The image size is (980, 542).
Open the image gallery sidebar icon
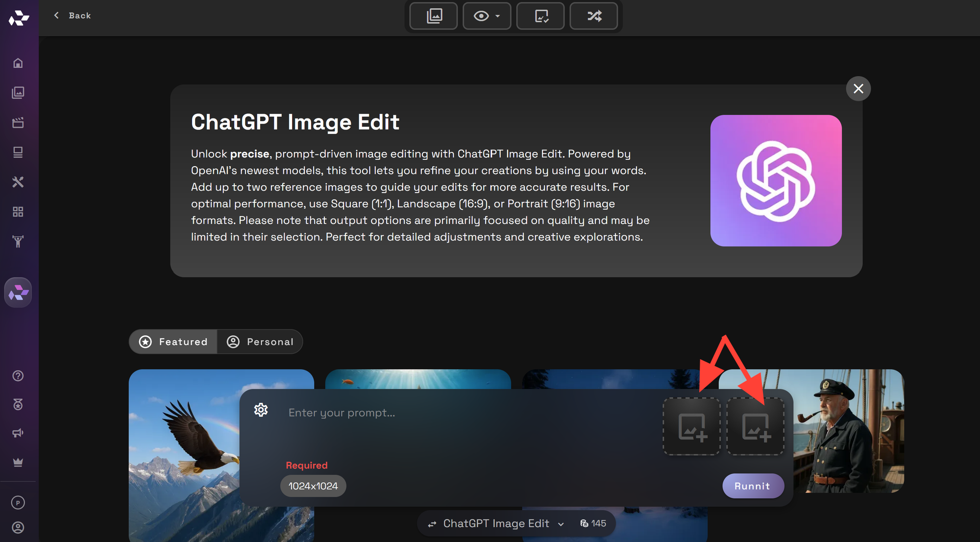[18, 93]
